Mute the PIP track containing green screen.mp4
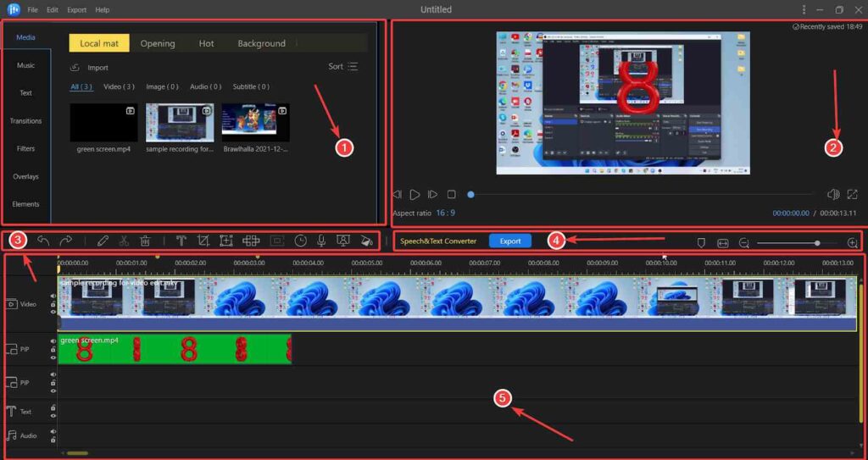The width and height of the screenshot is (868, 460). [x=53, y=341]
